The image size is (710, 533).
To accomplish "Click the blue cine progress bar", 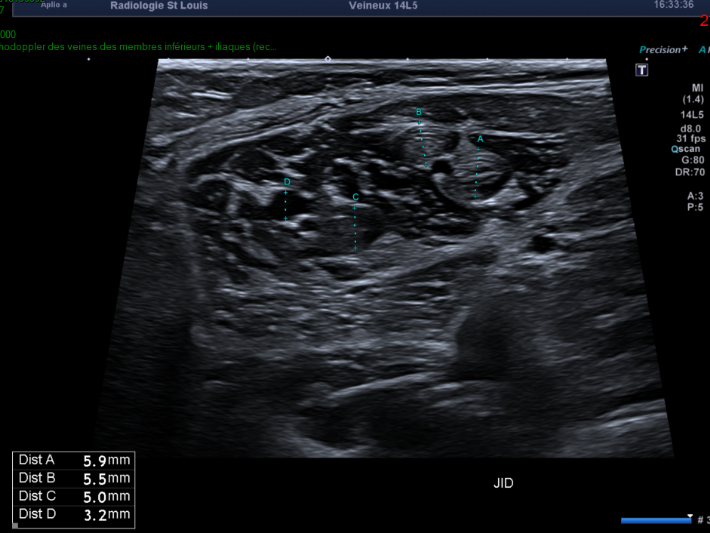I will [x=655, y=520].
